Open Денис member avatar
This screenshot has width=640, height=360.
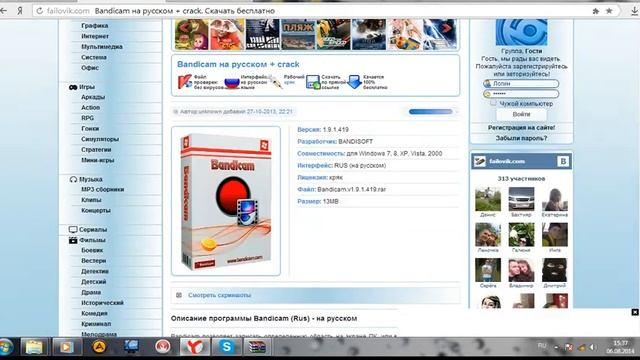click(488, 199)
